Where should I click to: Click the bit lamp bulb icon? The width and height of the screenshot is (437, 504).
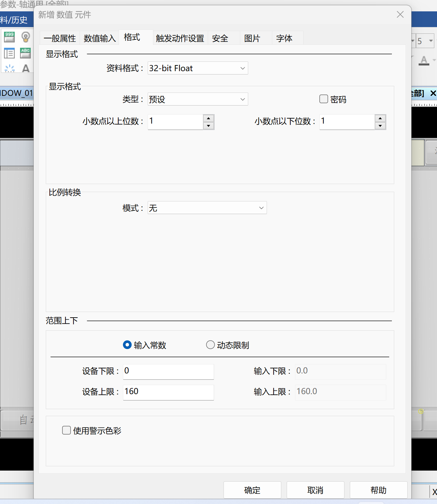25,37
